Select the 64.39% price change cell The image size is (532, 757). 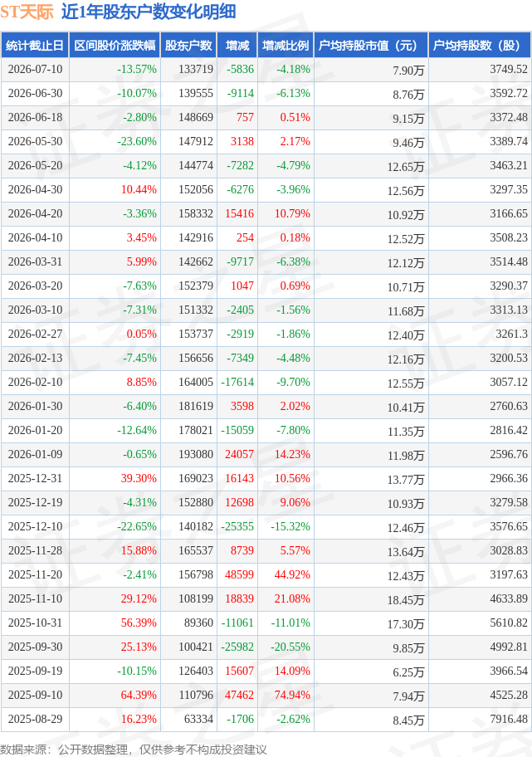(x=139, y=696)
